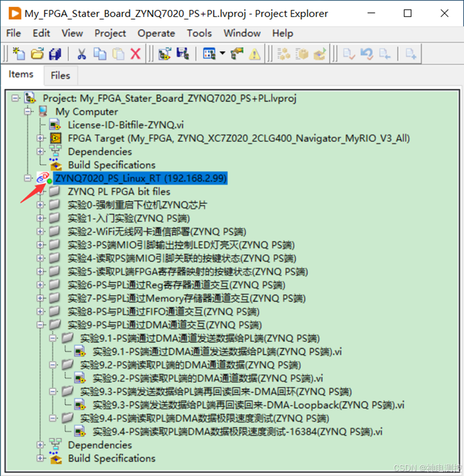The width and height of the screenshot is (464, 476).
Task: Select ZYNQ7020_PS_Linux_RT (192.168.2.99) target
Action: (141, 178)
